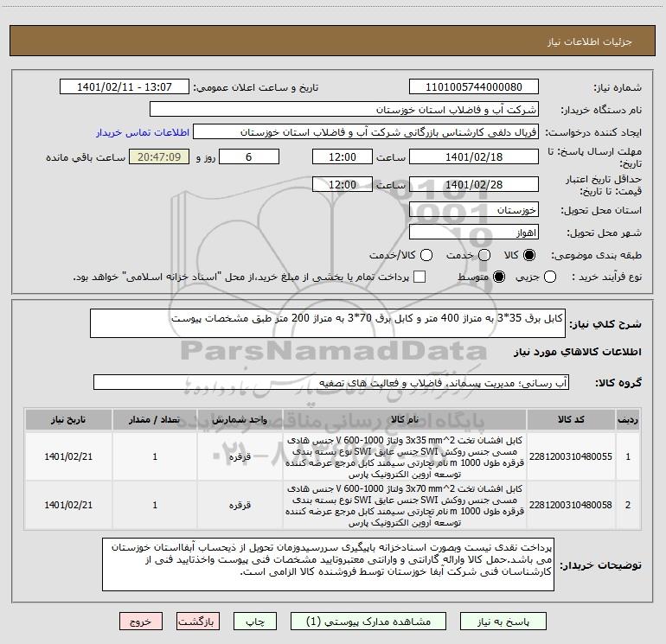Image resolution: width=666 pixels, height=644 pixels.
Task: Click the need date in row 2
Action: click(x=68, y=505)
